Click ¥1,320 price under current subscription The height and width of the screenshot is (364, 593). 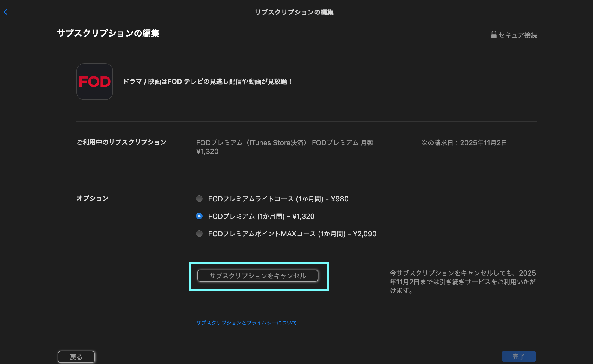click(207, 151)
